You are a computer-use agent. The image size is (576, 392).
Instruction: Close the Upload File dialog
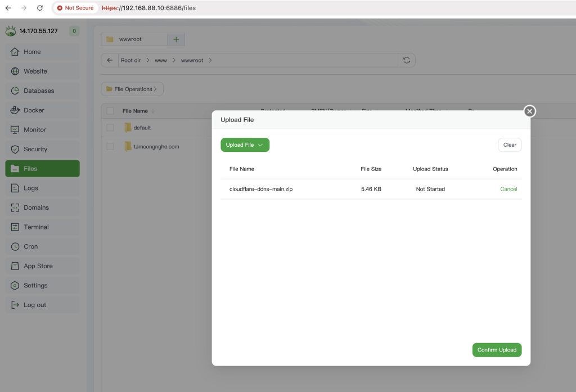[x=529, y=111]
